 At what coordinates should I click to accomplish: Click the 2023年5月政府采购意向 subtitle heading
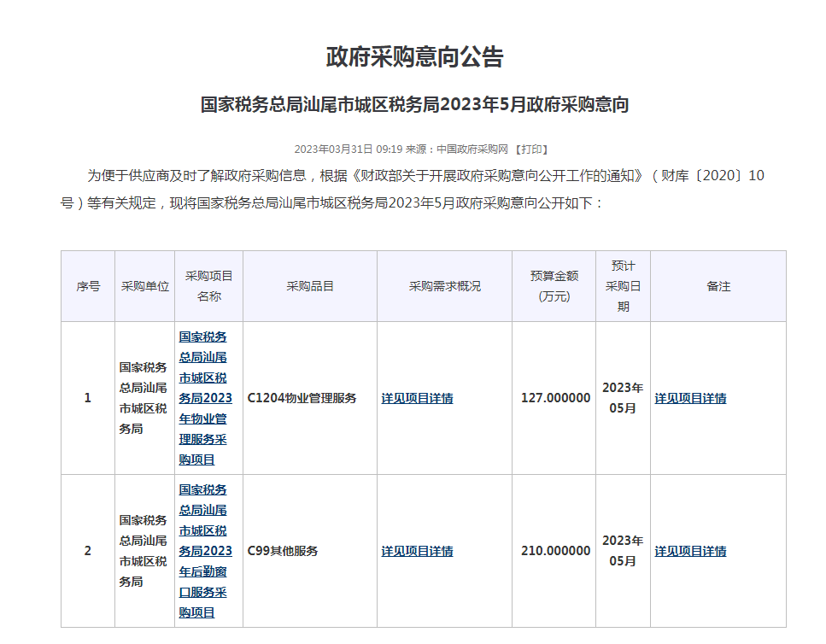click(414, 105)
